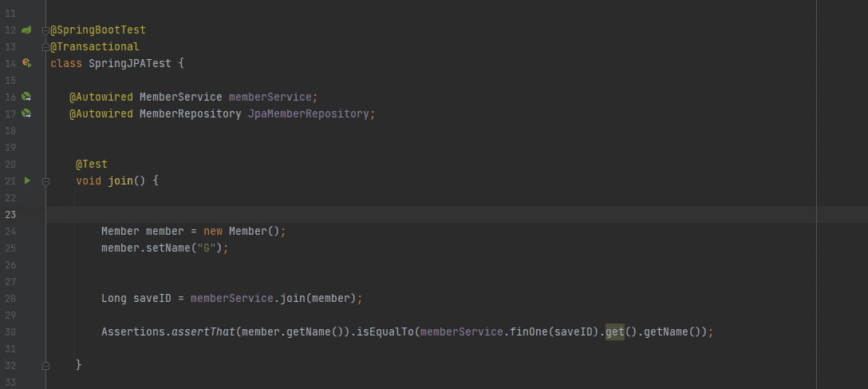Click line number 33 in the gutter
The height and width of the screenshot is (389, 868).
click(10, 383)
